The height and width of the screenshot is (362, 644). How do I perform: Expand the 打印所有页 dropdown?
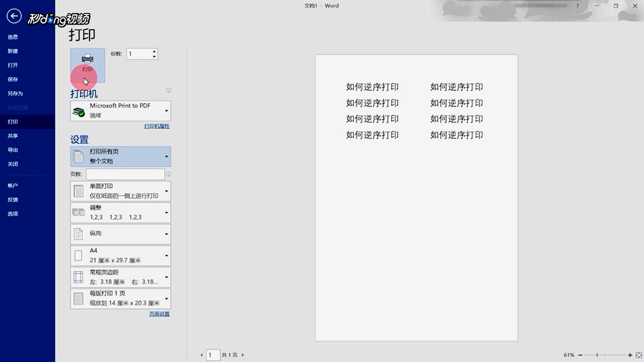tap(120, 156)
